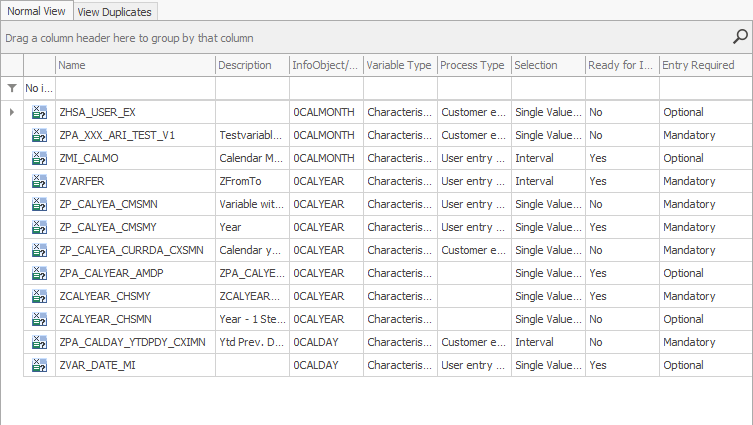Click the filter row funnel icon
Screen dimensions: 753x425
11,88
